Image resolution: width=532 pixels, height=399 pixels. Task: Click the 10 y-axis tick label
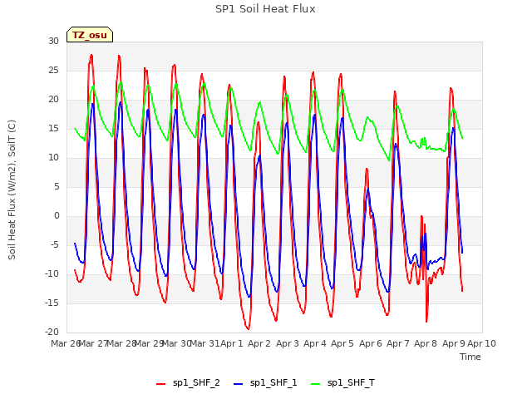pyautogui.click(x=53, y=158)
